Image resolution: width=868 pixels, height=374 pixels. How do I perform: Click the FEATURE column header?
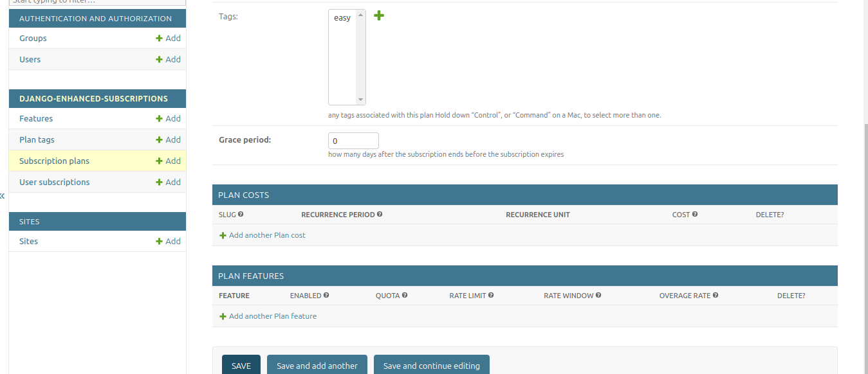click(234, 296)
